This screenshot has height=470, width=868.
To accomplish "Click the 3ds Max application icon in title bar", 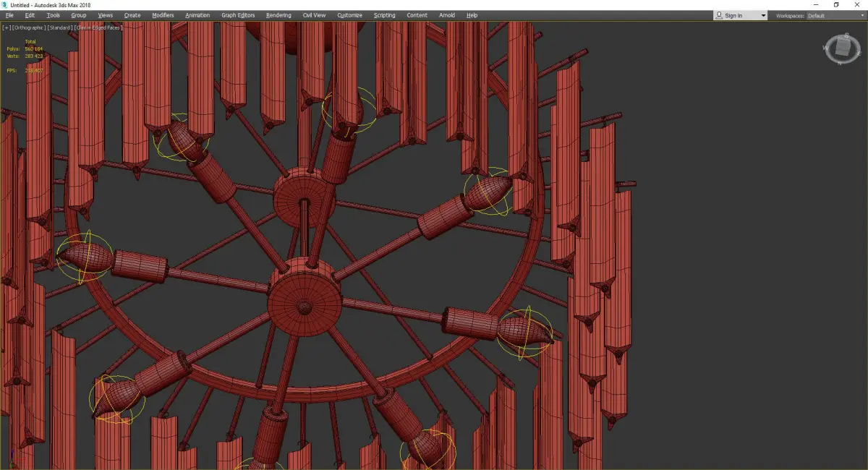I will 5,4.
